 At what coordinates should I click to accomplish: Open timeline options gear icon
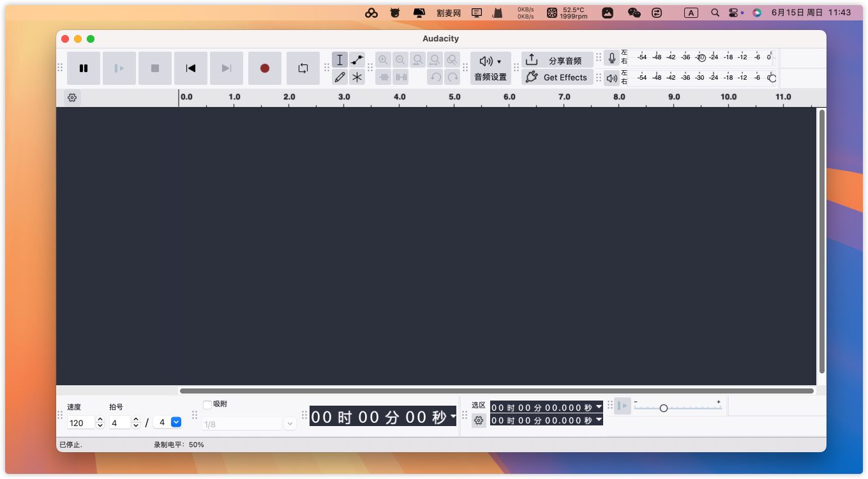tap(72, 98)
